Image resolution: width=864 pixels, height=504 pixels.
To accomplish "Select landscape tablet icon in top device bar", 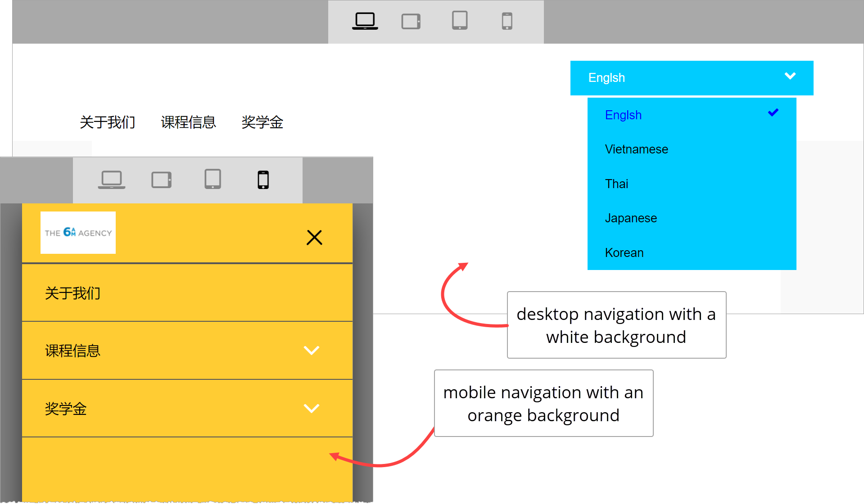I will click(411, 21).
